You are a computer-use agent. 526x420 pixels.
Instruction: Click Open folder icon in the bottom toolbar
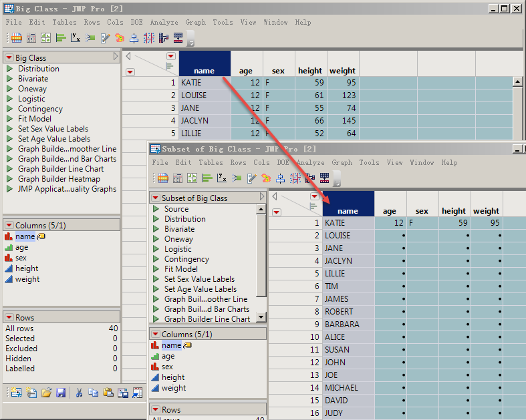click(x=46, y=393)
